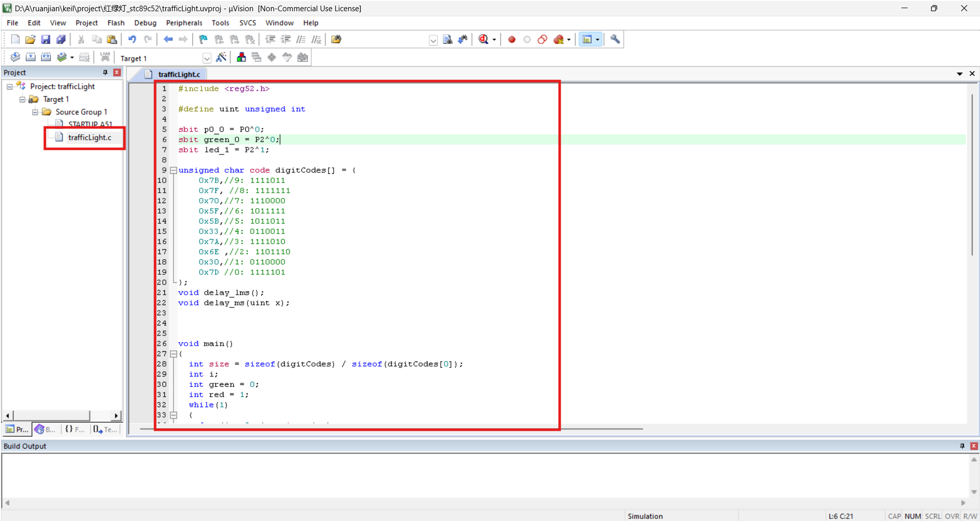Open the debug session dropdown arrow

[x=494, y=40]
